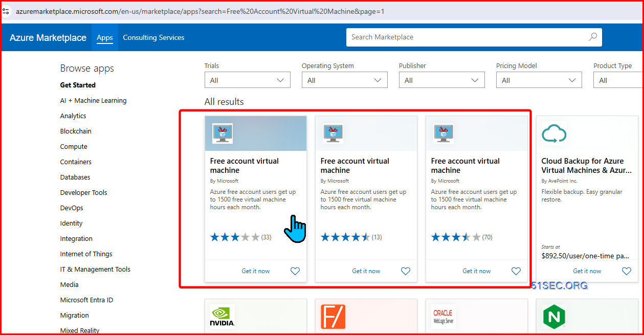644x335 pixels.
Task: Open the NVIDIA app card logo
Action: [x=223, y=317]
